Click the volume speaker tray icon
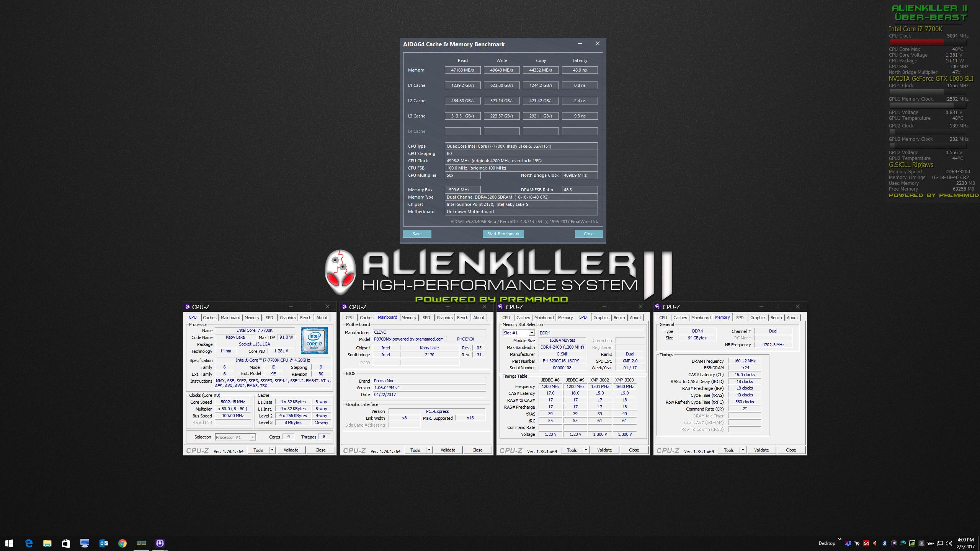 click(x=949, y=543)
